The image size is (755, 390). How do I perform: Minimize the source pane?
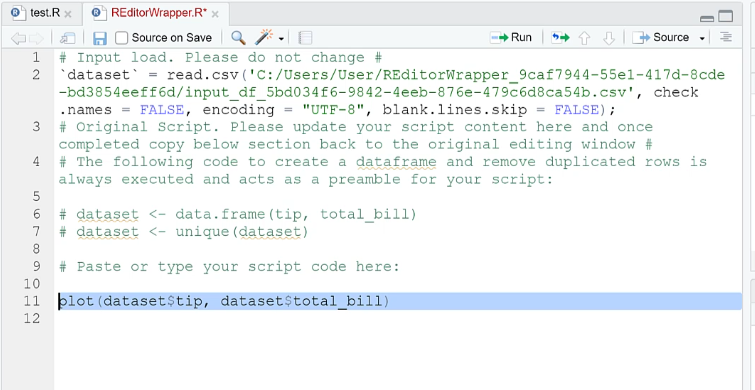coord(707,18)
